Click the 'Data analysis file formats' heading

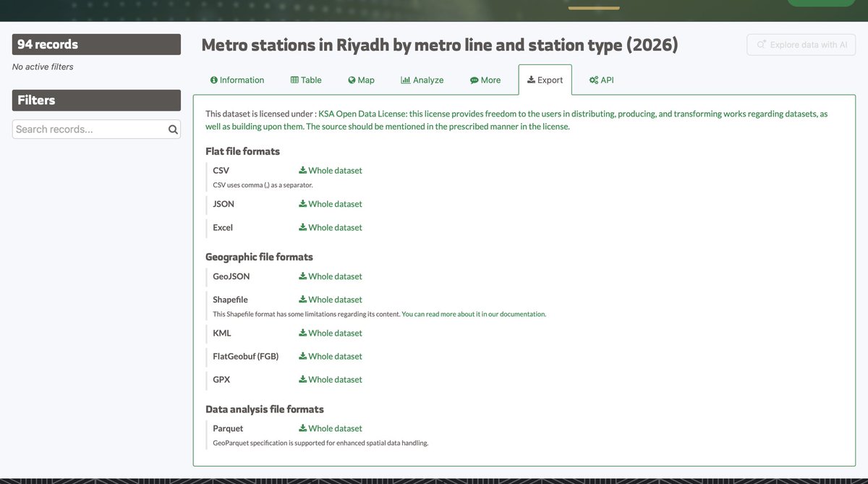(265, 409)
